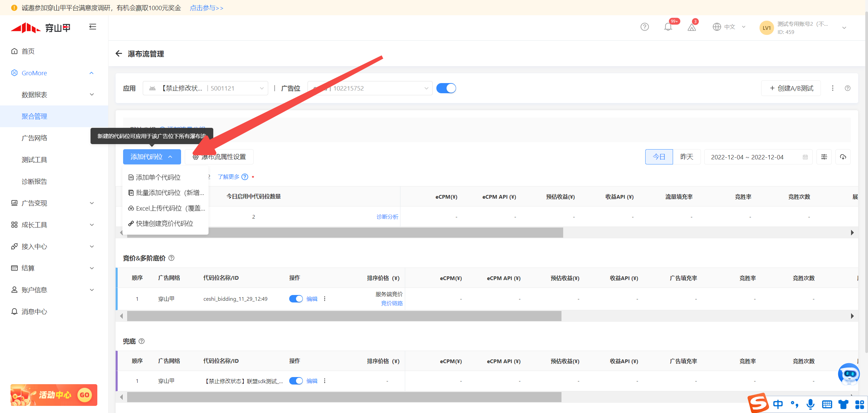Image resolution: width=868 pixels, height=413 pixels.
Task: Open the 活动中心 GO banner
Action: pos(54,395)
